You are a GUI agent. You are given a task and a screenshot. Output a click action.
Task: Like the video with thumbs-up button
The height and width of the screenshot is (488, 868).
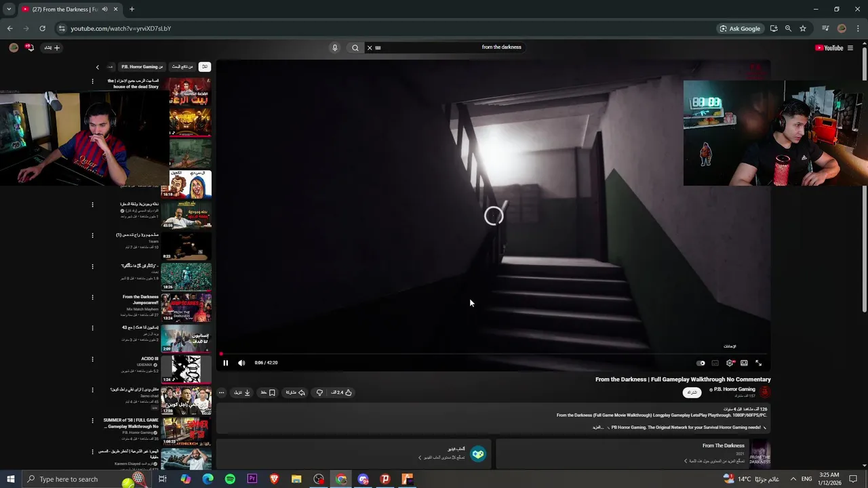pyautogui.click(x=342, y=392)
